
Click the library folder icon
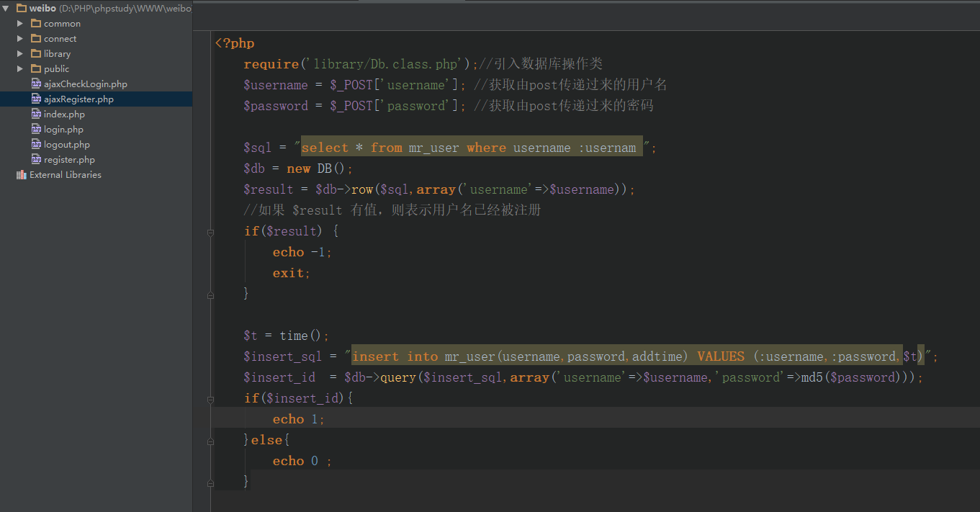click(36, 54)
